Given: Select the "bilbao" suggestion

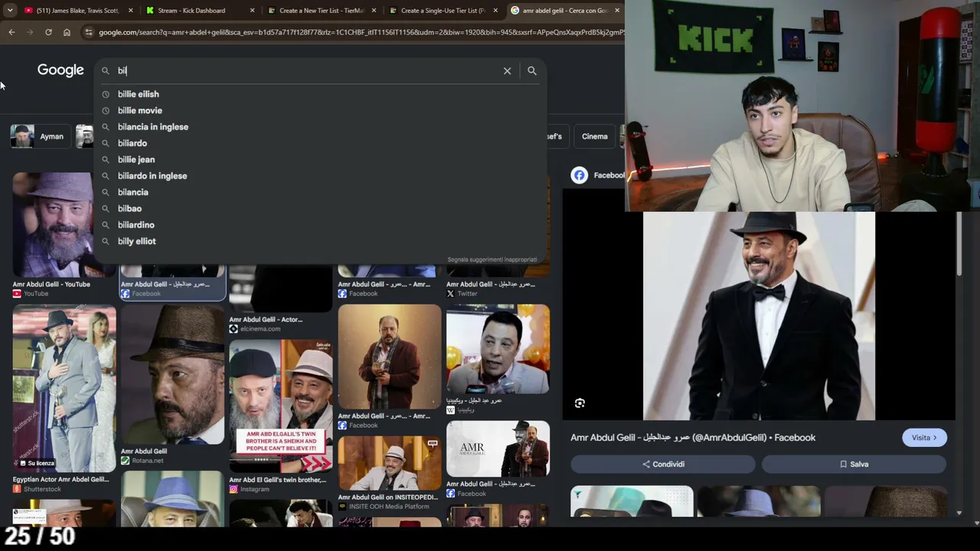Looking at the screenshot, I should click(320, 208).
